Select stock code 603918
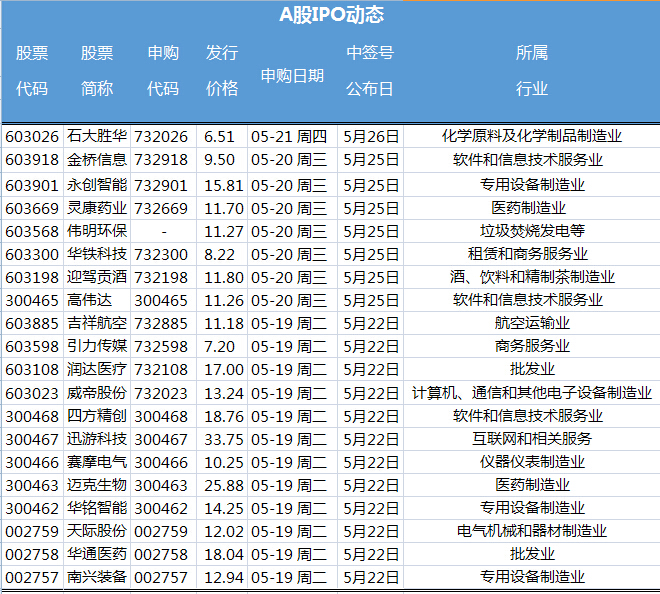The width and height of the screenshot is (660, 594). click(32, 160)
